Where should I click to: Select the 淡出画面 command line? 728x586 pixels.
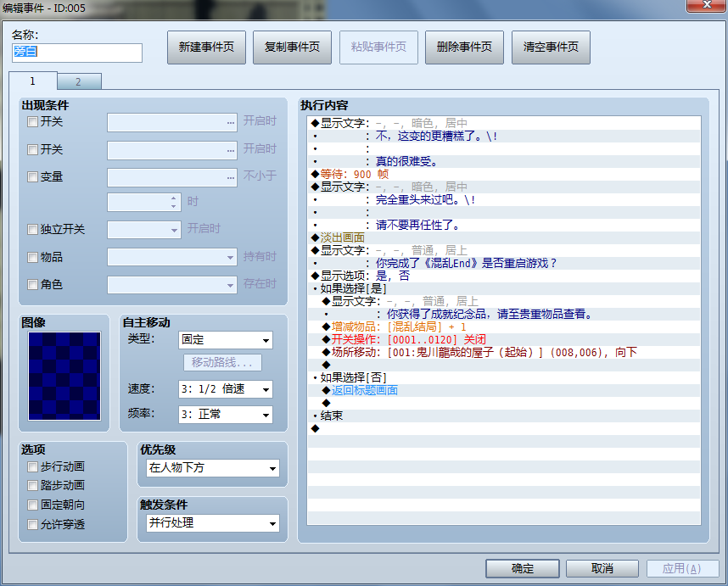[x=504, y=237]
